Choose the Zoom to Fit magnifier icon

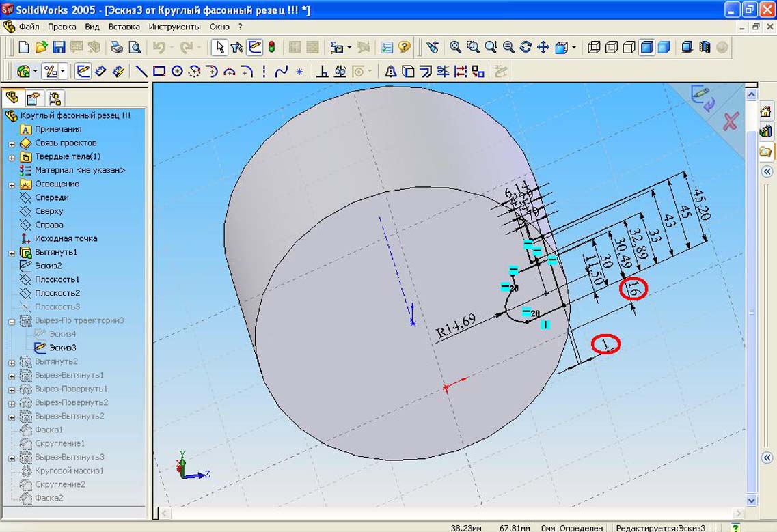455,47
